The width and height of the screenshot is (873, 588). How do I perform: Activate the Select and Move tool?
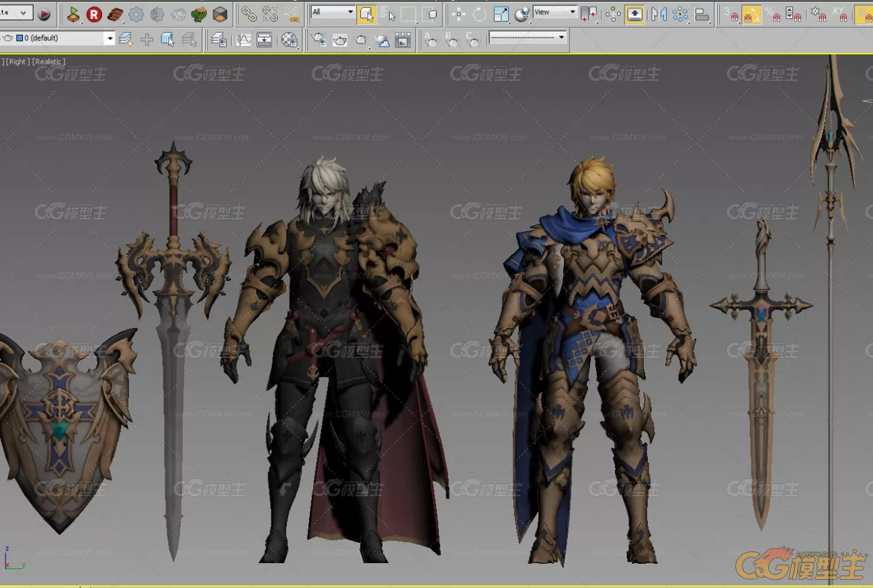458,14
